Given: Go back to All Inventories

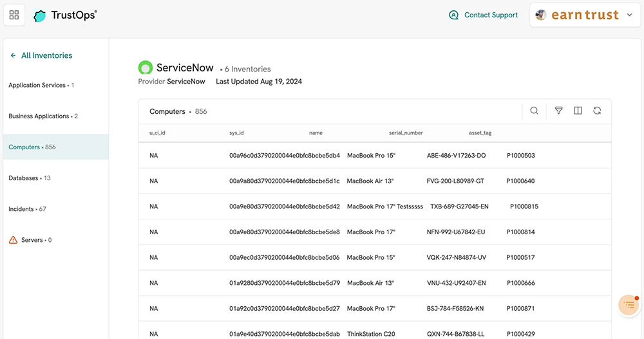Looking at the screenshot, I should coord(46,55).
